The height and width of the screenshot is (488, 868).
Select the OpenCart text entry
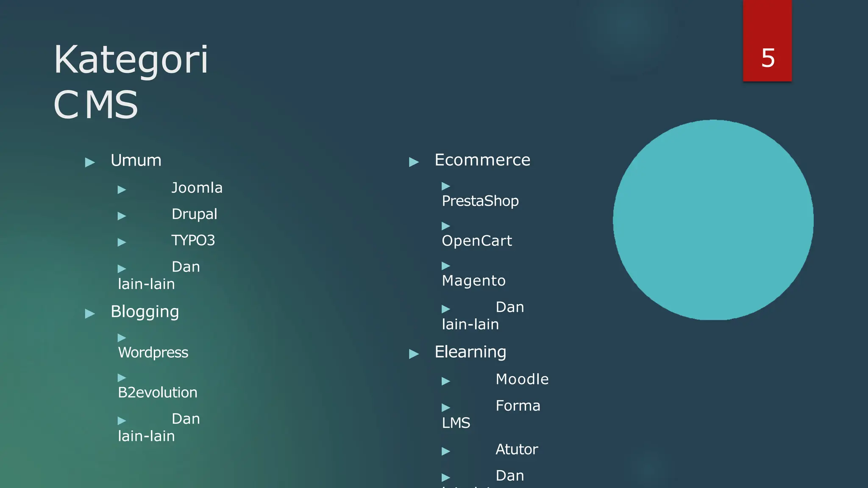[x=477, y=241]
